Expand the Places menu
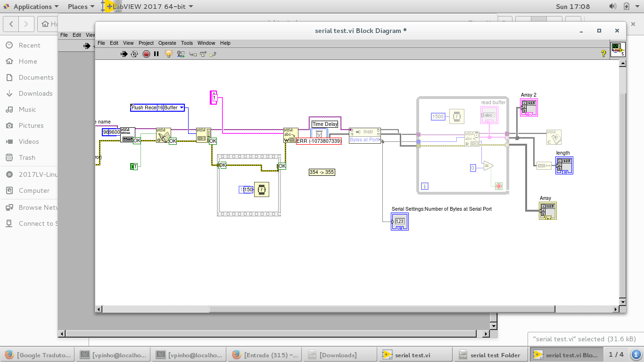This screenshot has height=362, width=644. pyautogui.click(x=81, y=7)
